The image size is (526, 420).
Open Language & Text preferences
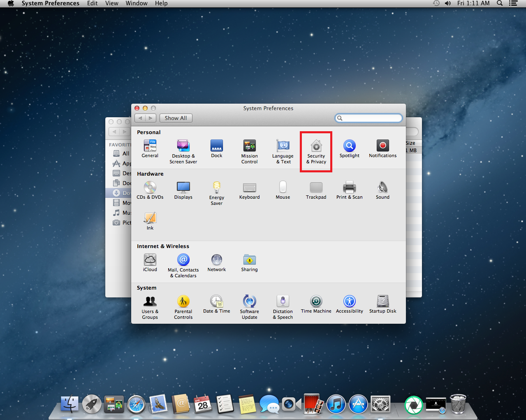(283, 151)
